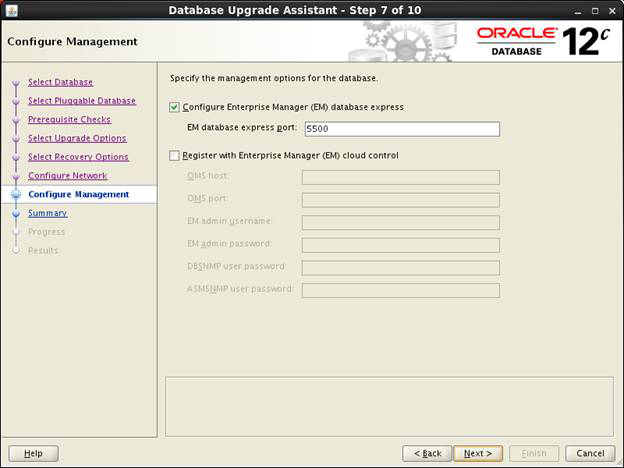Navigate to Select Upgrade Options step
The width and height of the screenshot is (624, 468).
tap(77, 138)
